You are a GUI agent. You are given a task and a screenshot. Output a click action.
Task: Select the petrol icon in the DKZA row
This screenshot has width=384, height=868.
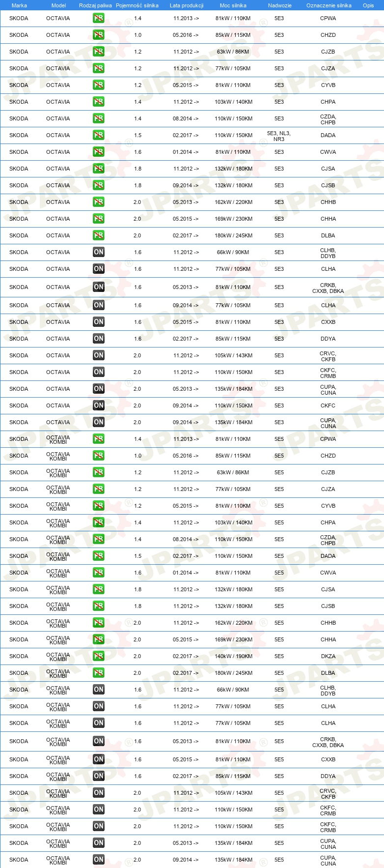99,656
